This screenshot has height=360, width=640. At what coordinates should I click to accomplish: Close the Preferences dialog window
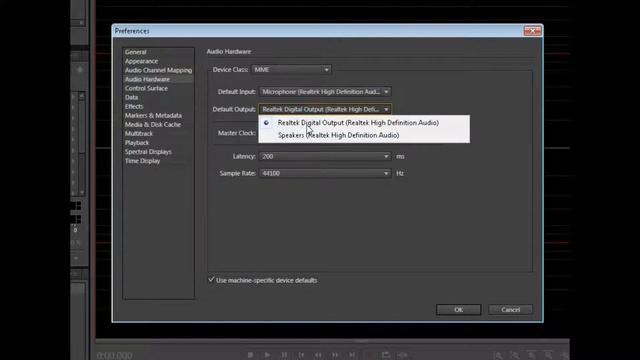coord(533,31)
